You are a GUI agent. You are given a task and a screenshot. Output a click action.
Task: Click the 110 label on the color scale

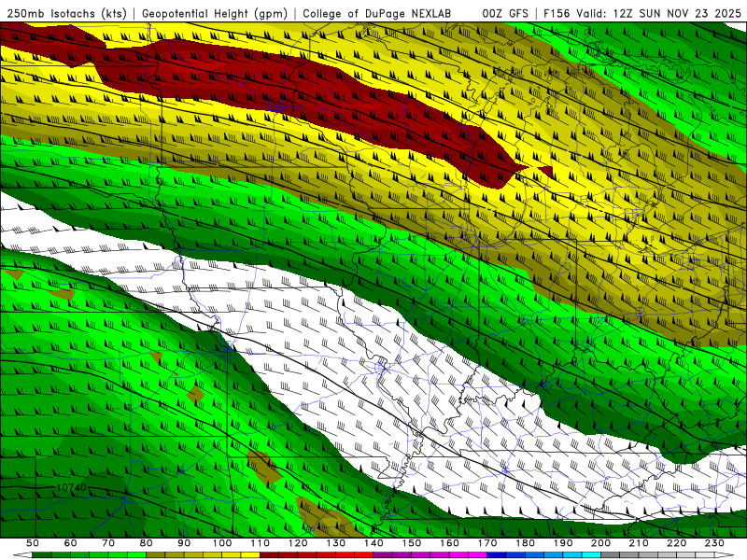pyautogui.click(x=260, y=543)
